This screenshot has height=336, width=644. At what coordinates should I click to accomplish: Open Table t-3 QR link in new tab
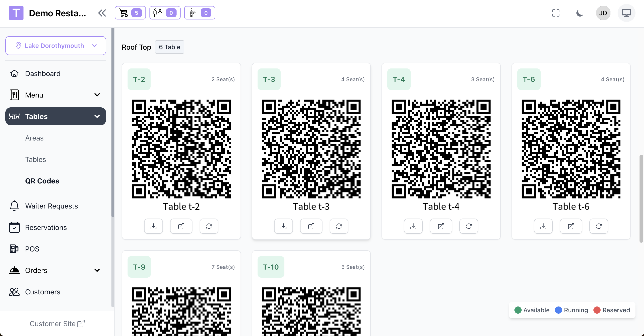coord(311,226)
